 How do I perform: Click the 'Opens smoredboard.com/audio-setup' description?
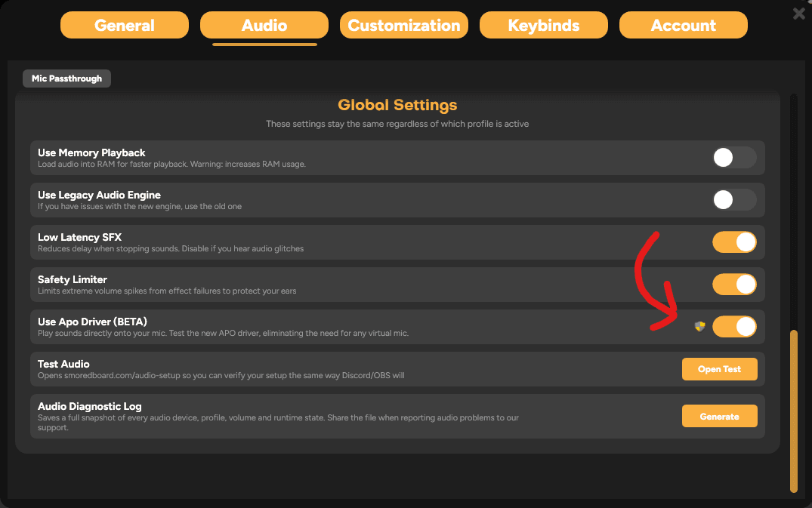[221, 376]
